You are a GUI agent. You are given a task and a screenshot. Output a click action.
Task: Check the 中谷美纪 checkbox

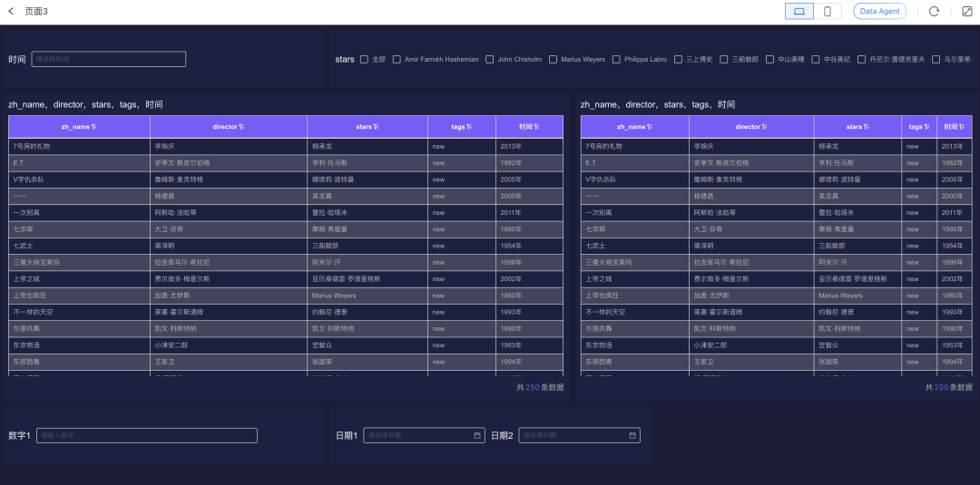[x=816, y=59]
